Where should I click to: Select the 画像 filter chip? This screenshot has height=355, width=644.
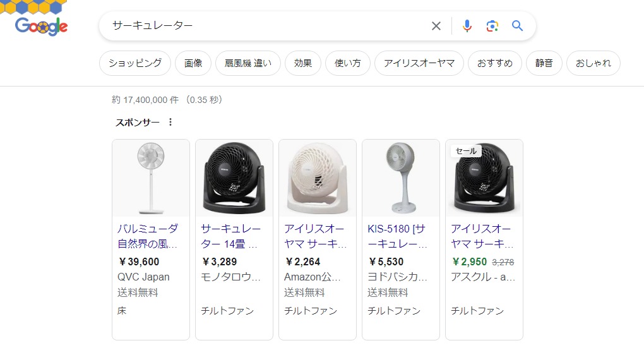[x=193, y=63]
